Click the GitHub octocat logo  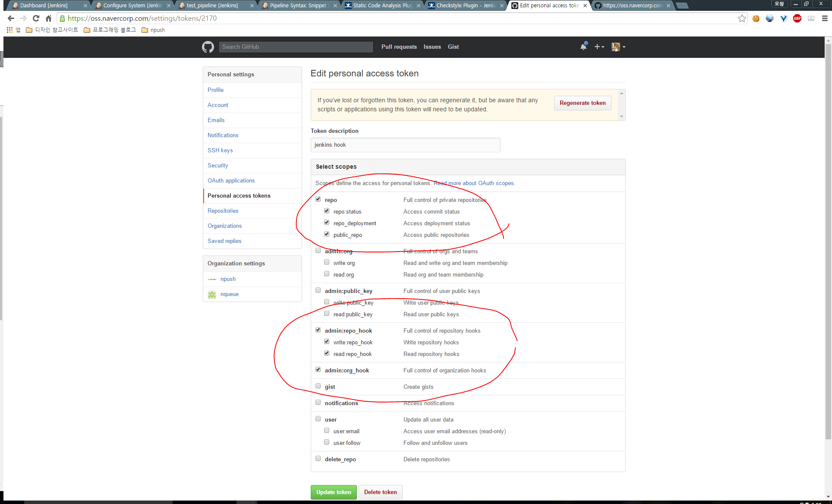[x=208, y=47]
